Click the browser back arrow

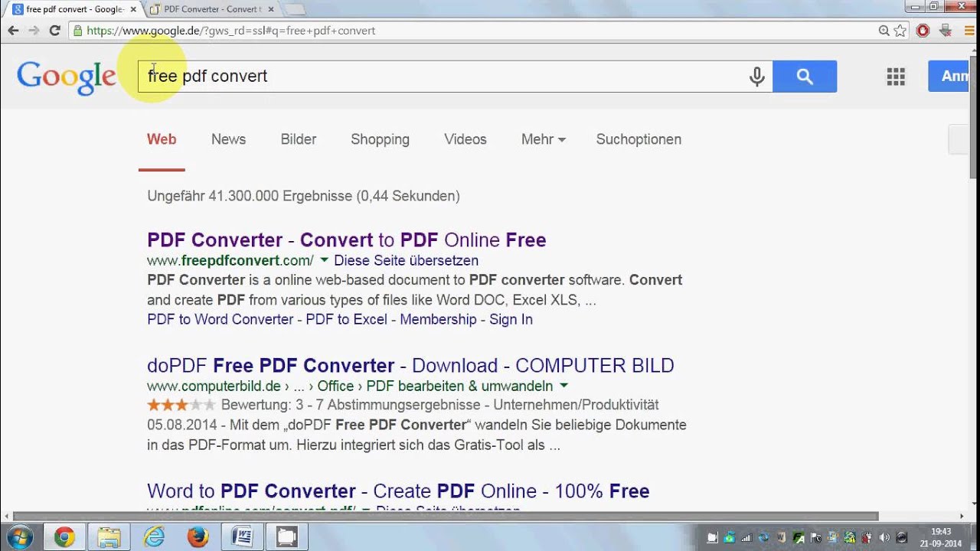click(13, 31)
